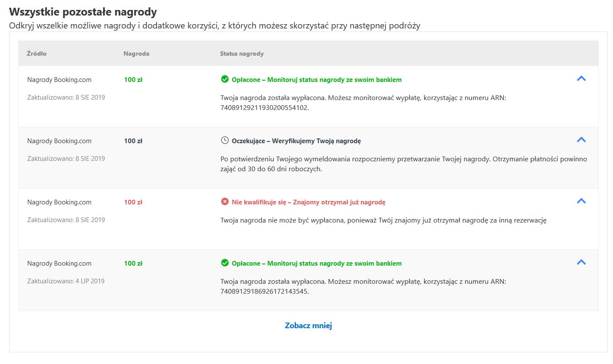Collapse the 4 LIP 2019 reward row chevron

tap(581, 262)
